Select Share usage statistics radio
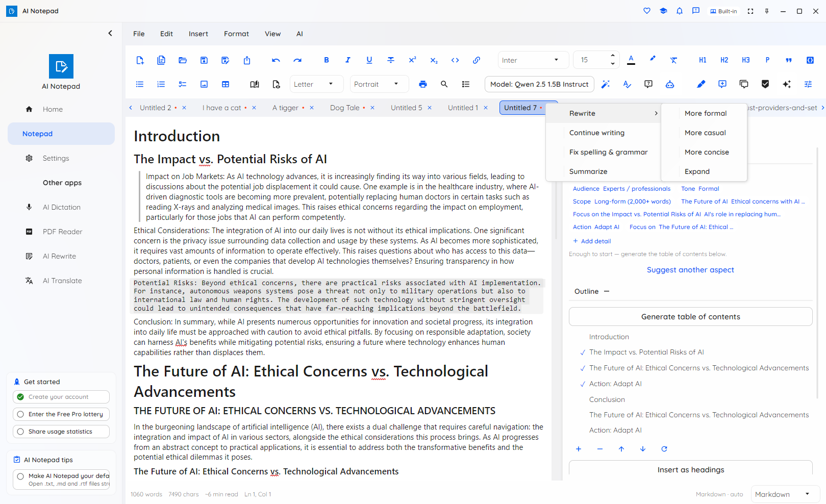This screenshot has height=504, width=826. coord(20,432)
